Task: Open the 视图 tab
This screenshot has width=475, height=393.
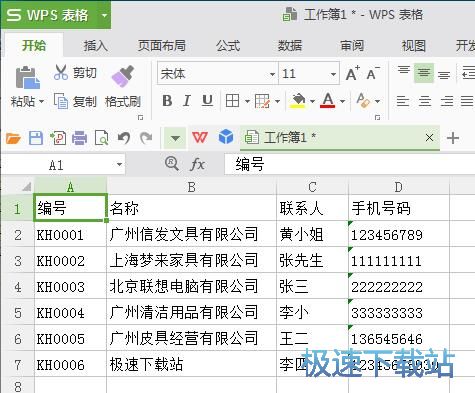Action: pos(414,46)
